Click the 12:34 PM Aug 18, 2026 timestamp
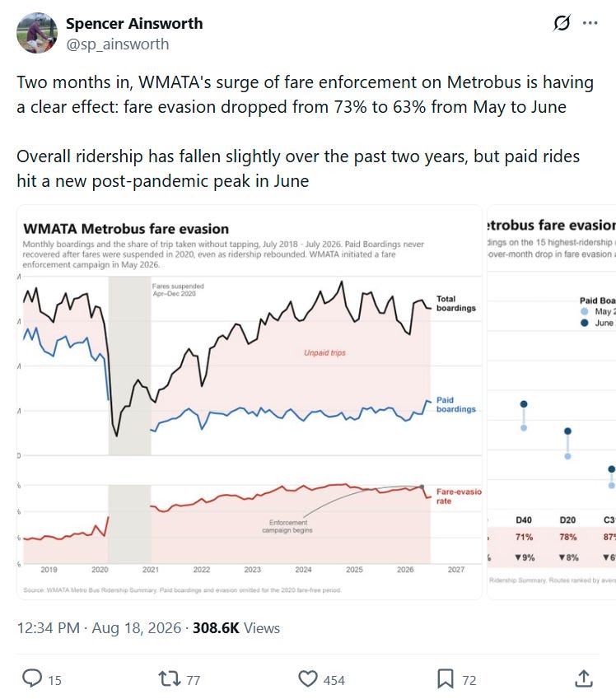Image resolution: width=616 pixels, height=699 pixels. tap(99, 627)
